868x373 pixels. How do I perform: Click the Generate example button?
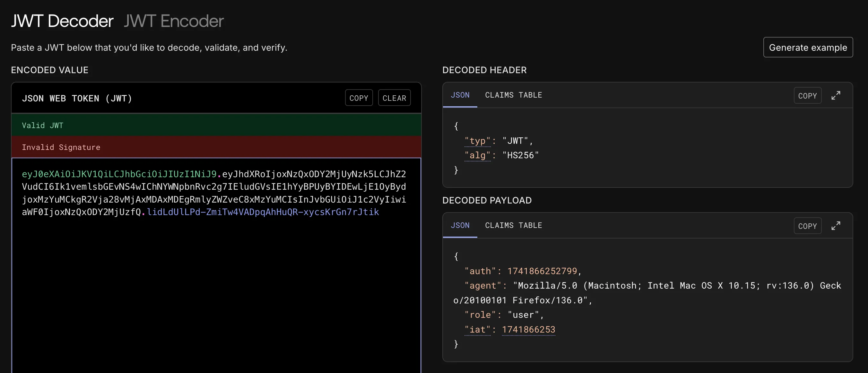click(808, 48)
